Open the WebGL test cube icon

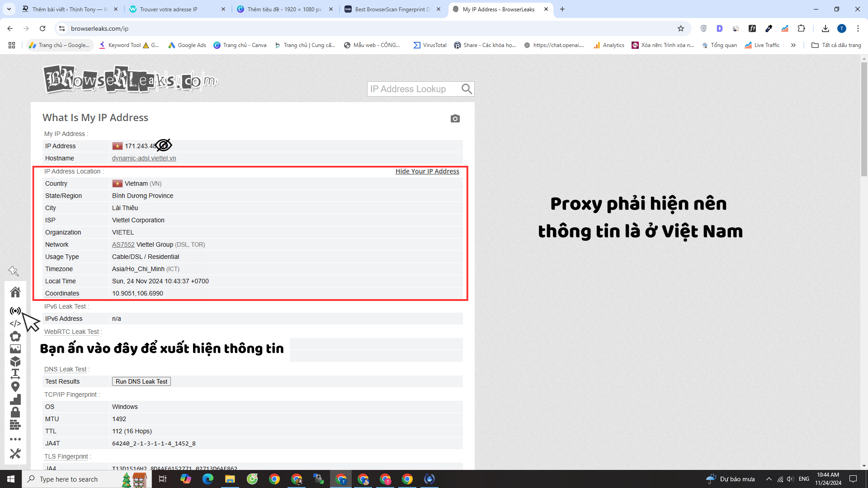coord(15,361)
